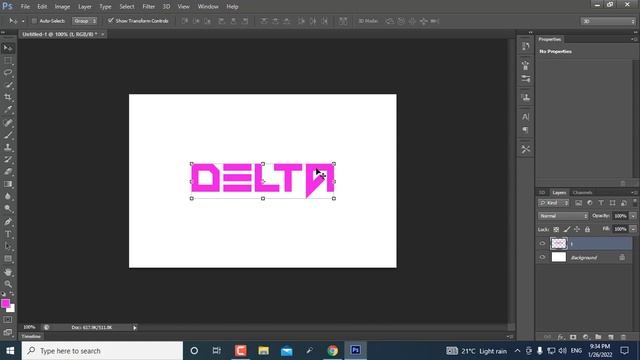Open the layer filter Kind dropdown
This screenshot has height=360, width=640.
tap(553, 203)
